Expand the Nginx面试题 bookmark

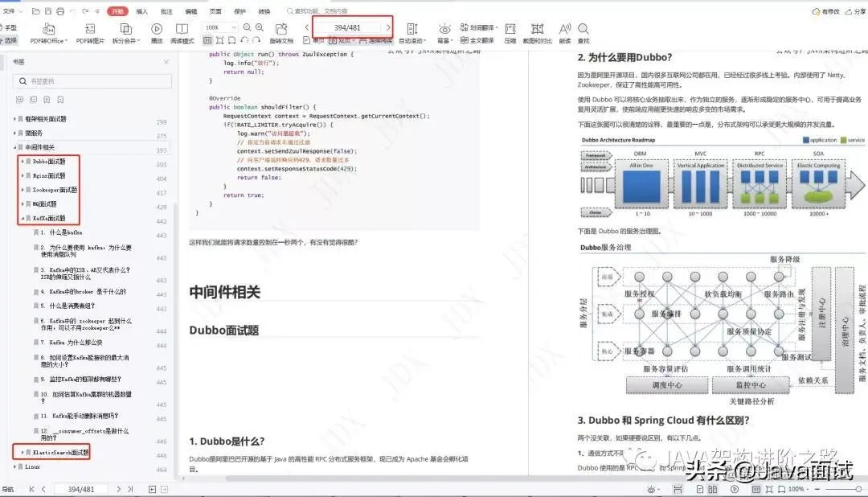(x=23, y=175)
